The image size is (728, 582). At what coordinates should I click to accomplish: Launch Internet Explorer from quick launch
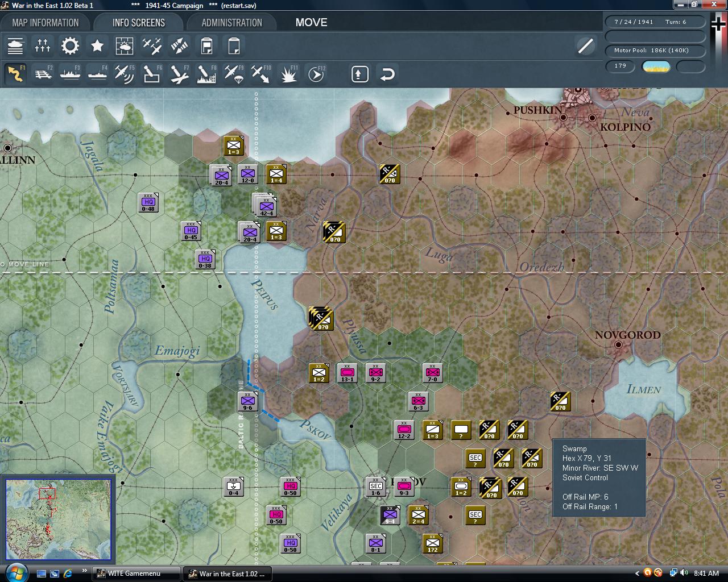68,573
